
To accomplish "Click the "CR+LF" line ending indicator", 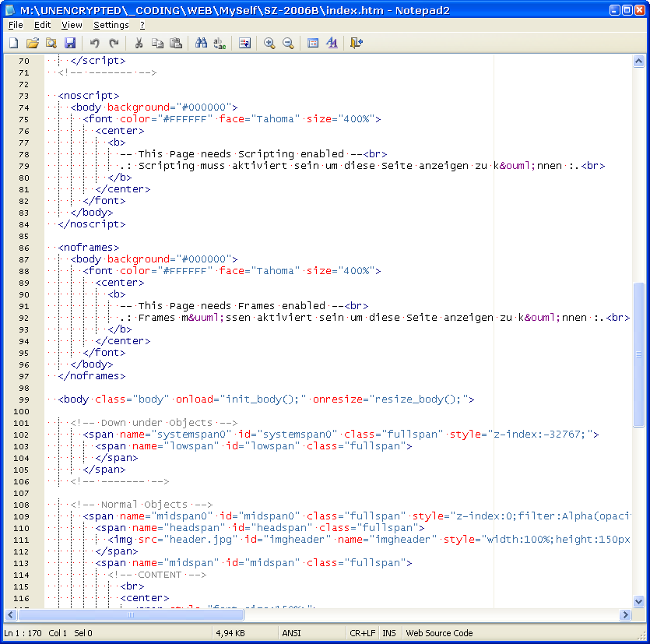I will (362, 633).
